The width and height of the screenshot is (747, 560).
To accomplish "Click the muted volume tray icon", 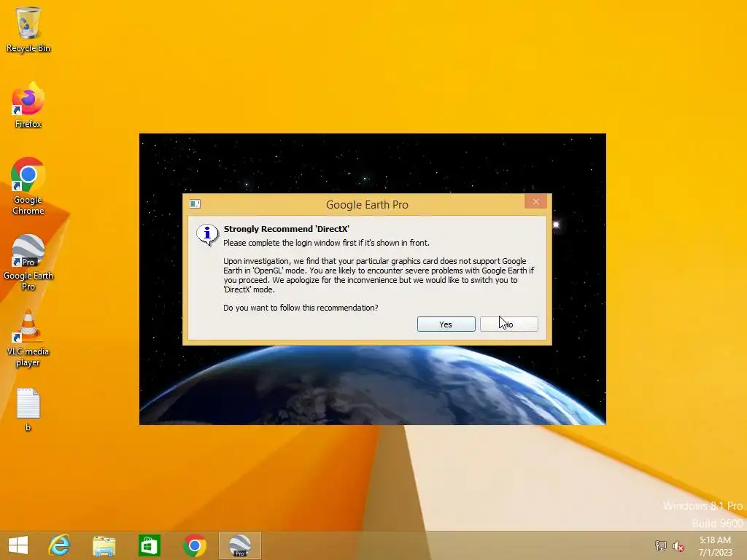I will (x=678, y=546).
